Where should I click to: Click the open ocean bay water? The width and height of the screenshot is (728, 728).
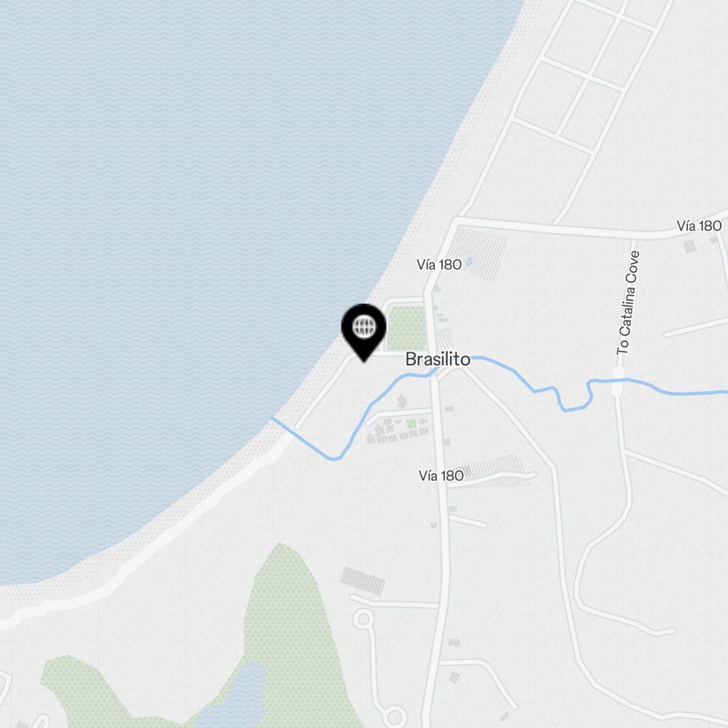tap(195, 232)
